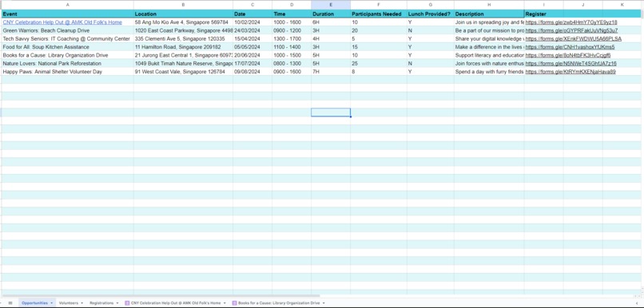The height and width of the screenshot is (308, 644).
Task: Open the forms.gle link for Green Warriors
Action: coord(571,31)
